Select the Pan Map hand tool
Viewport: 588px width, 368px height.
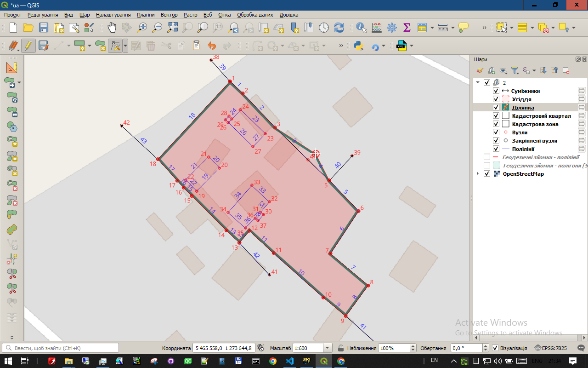[x=112, y=28]
